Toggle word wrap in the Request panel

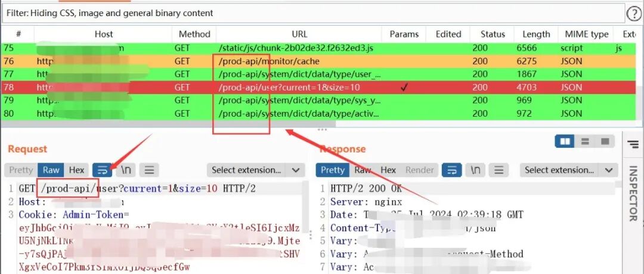coord(103,170)
